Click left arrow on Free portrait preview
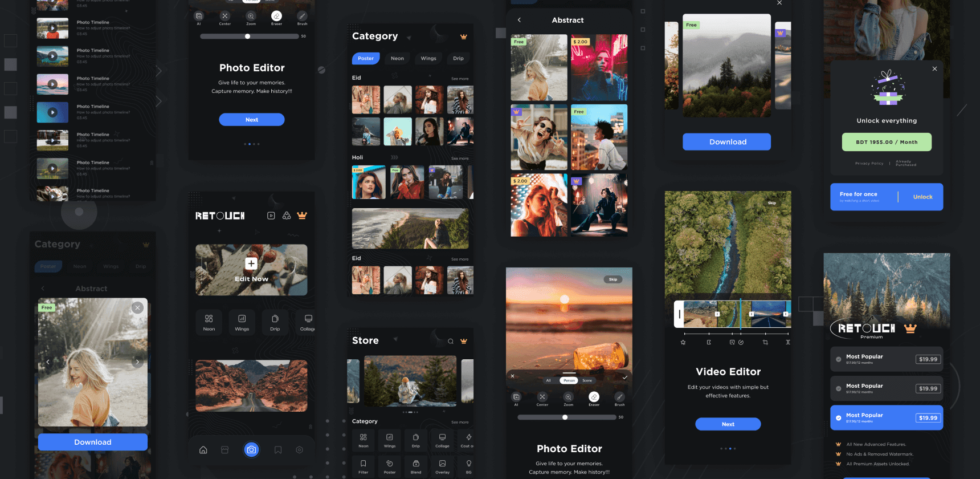Viewport: 980px width, 479px height. [x=48, y=362]
